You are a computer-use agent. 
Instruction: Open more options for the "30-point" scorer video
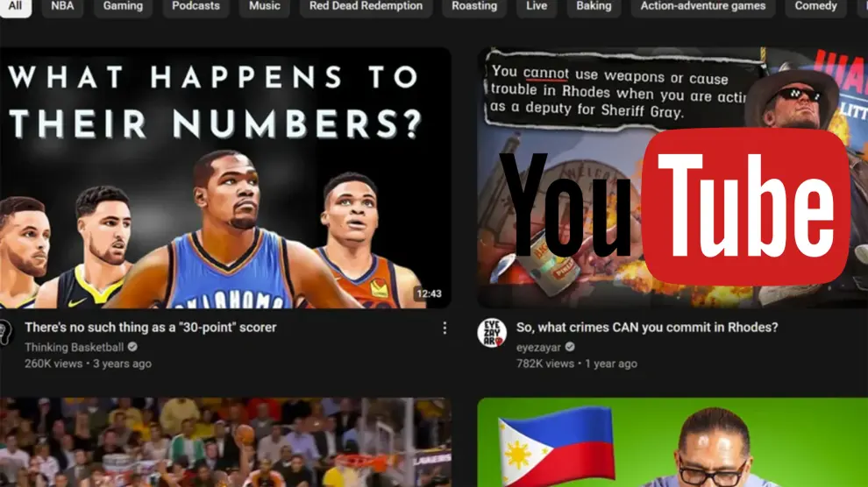445,328
